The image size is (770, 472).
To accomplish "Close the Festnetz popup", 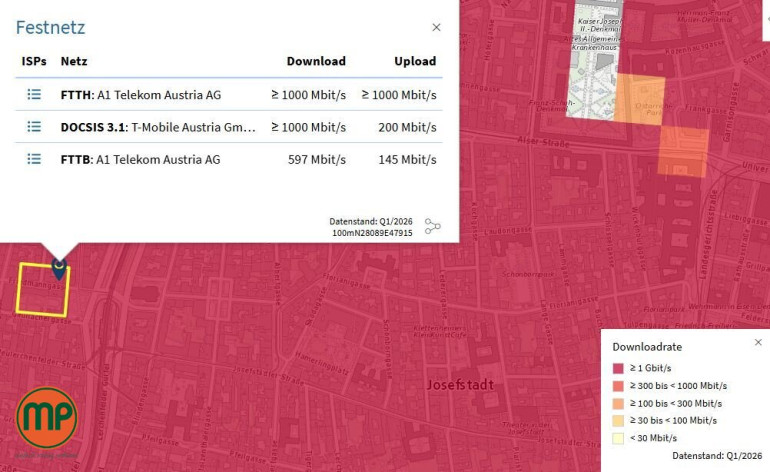I will (436, 28).
